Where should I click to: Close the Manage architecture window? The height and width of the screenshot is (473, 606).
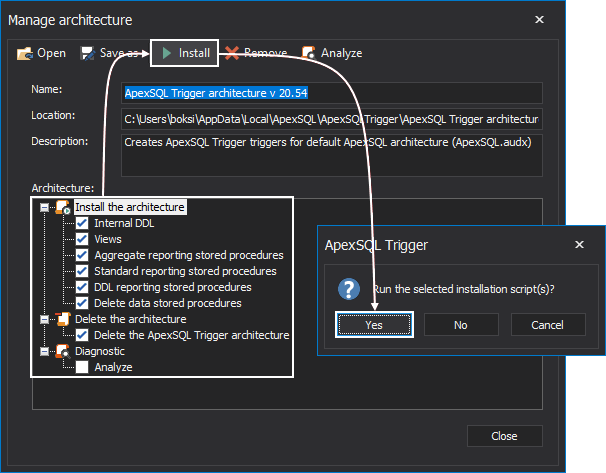pos(539,20)
